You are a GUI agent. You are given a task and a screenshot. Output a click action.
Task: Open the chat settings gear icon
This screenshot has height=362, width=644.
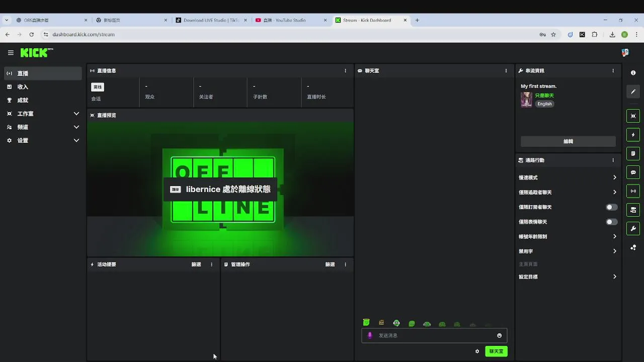click(x=477, y=351)
